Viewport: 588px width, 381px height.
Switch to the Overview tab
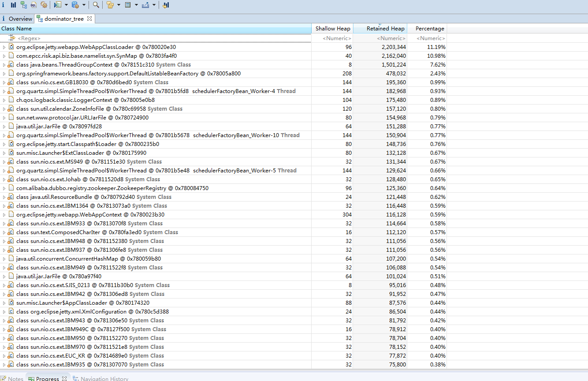[17, 19]
